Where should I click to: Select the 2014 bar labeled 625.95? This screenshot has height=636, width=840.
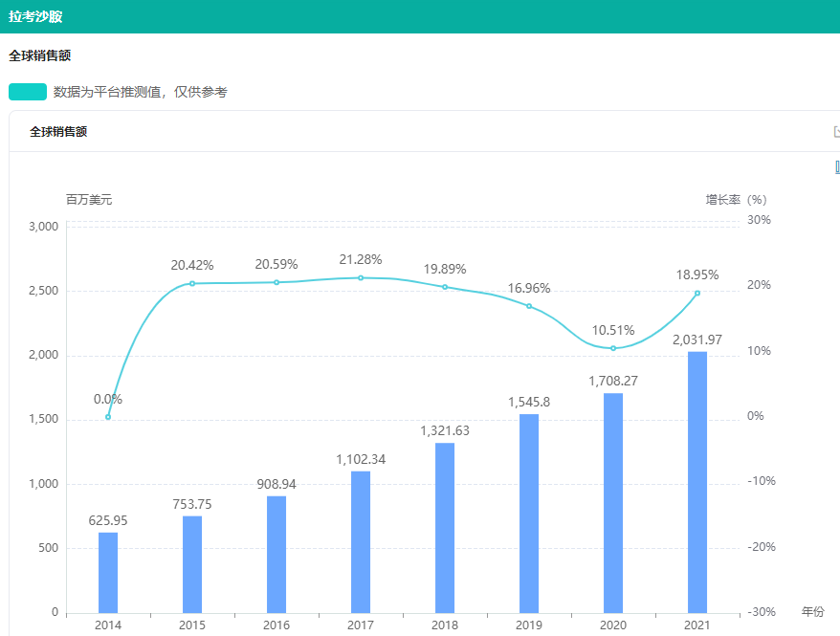(x=108, y=572)
